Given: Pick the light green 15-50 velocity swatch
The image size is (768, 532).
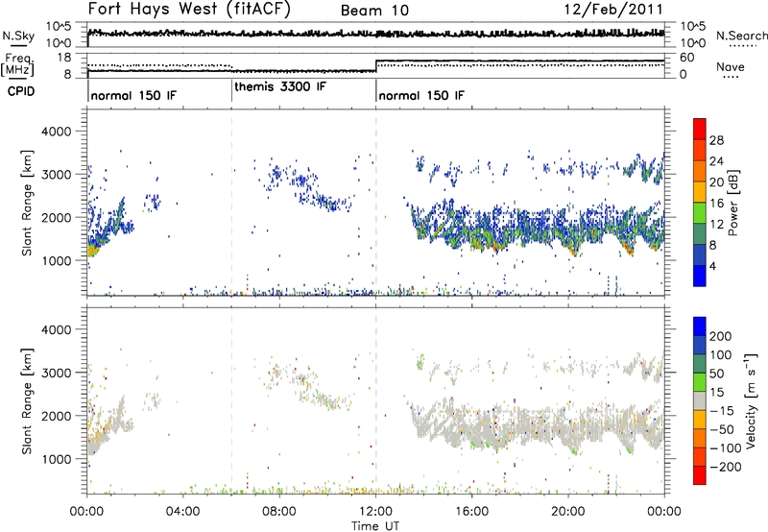Looking at the screenshot, I should (700, 383).
